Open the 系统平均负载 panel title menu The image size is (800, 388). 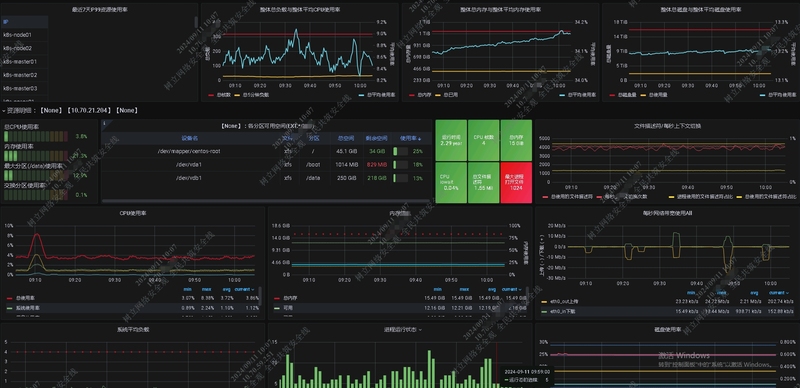[133, 330]
